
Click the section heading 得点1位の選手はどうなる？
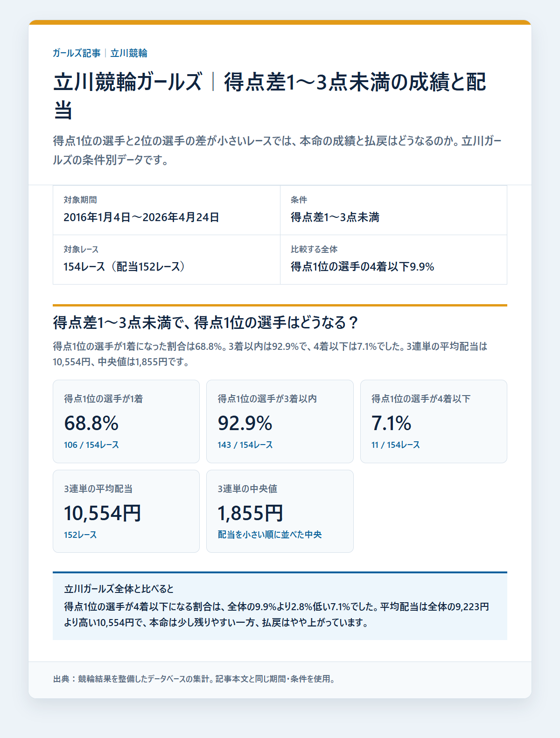[x=206, y=322]
